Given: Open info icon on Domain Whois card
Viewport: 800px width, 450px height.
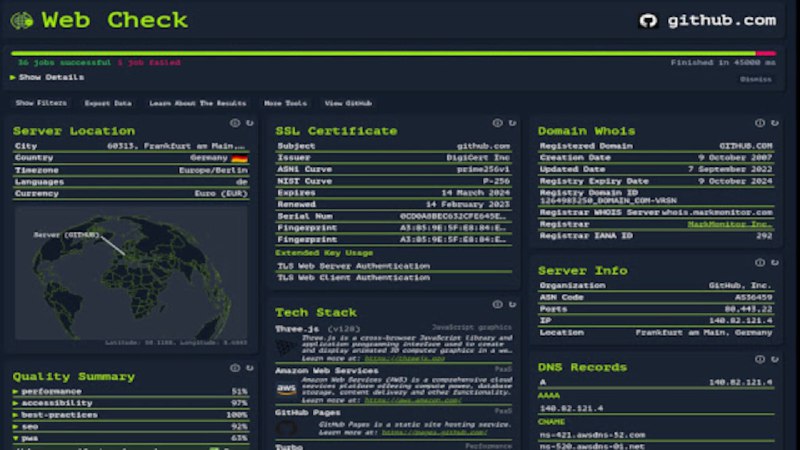Looking at the screenshot, I should pos(760,123).
